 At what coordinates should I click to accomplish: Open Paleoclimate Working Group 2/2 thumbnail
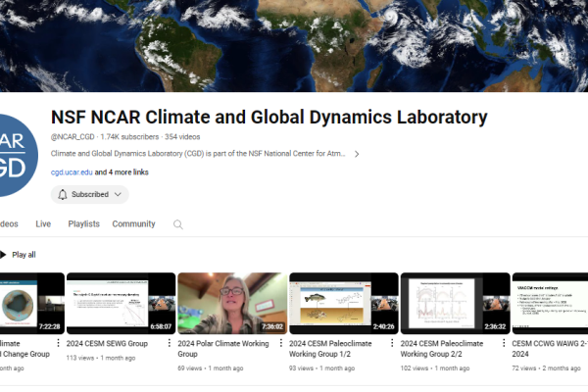point(455,304)
